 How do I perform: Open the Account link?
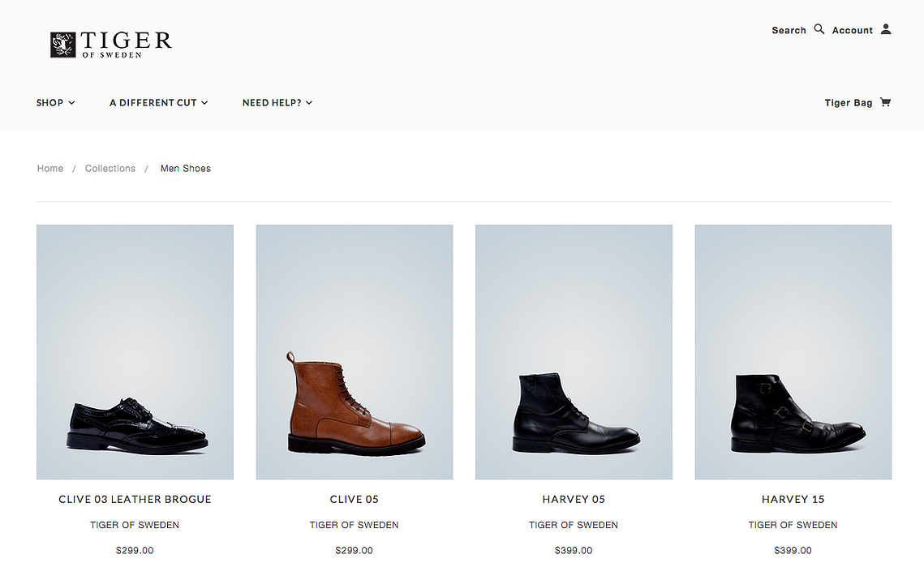tap(852, 30)
